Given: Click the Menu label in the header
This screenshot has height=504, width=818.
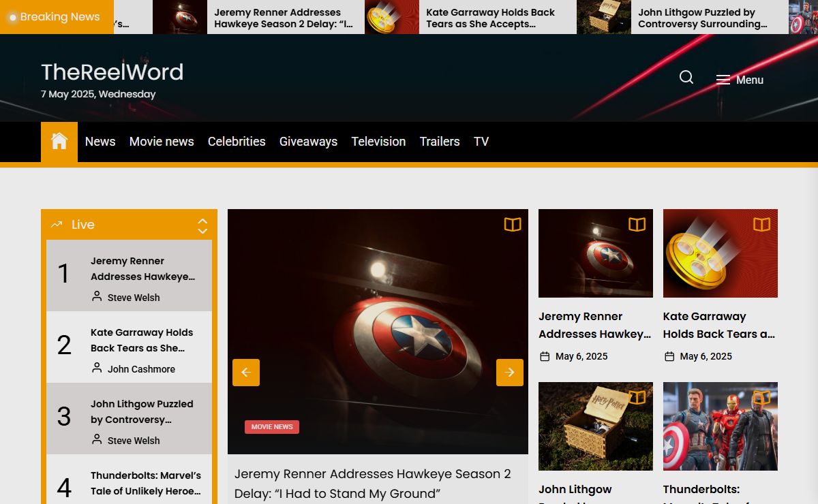Looking at the screenshot, I should click(750, 80).
